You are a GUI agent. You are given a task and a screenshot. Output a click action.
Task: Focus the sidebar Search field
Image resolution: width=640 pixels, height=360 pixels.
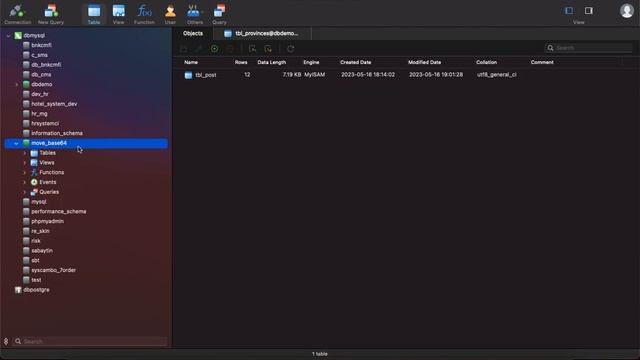(x=90, y=341)
